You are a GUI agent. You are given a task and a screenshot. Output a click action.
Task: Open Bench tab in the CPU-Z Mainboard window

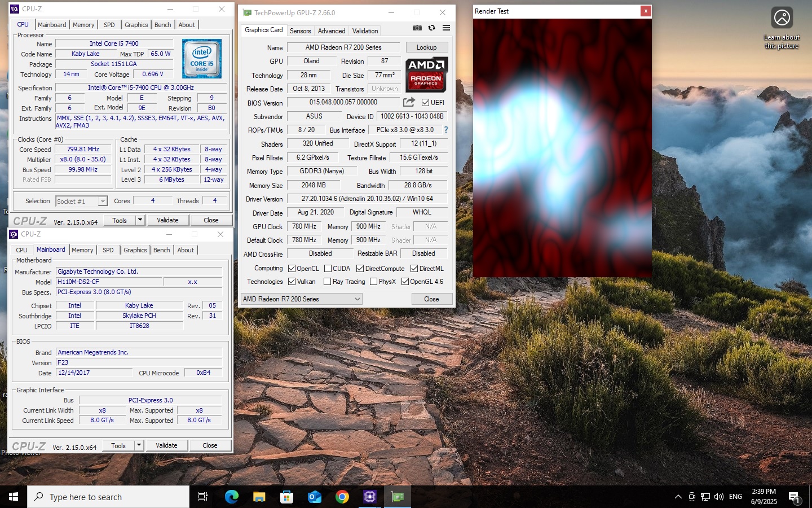[x=162, y=250]
